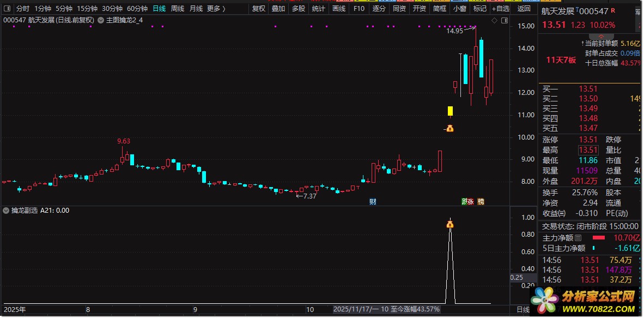Click the 当前封单额 5.16亿 row
644x318 pixels.
[x=611, y=43]
